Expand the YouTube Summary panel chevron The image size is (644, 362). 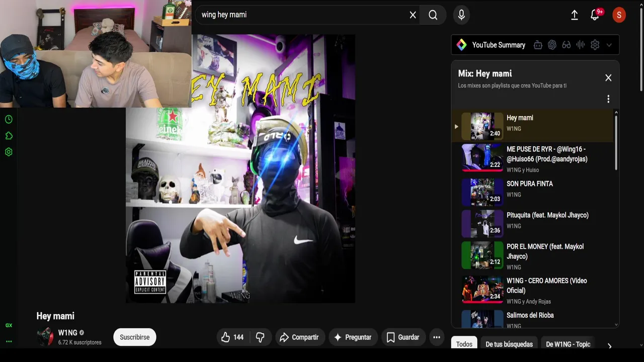click(609, 45)
